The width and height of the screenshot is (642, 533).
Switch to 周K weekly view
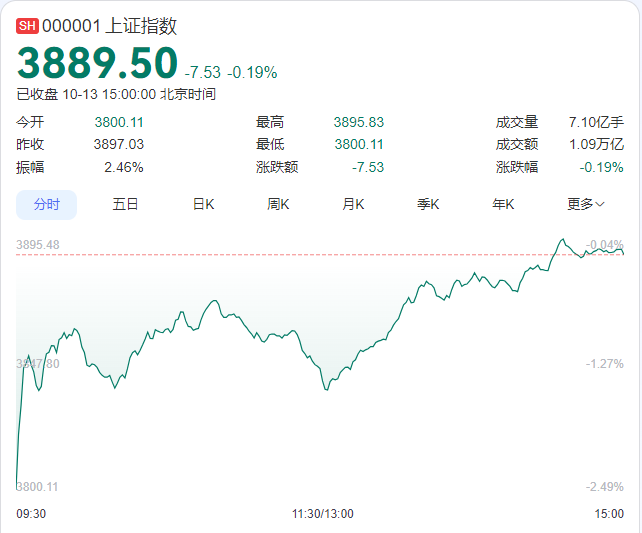(x=278, y=204)
